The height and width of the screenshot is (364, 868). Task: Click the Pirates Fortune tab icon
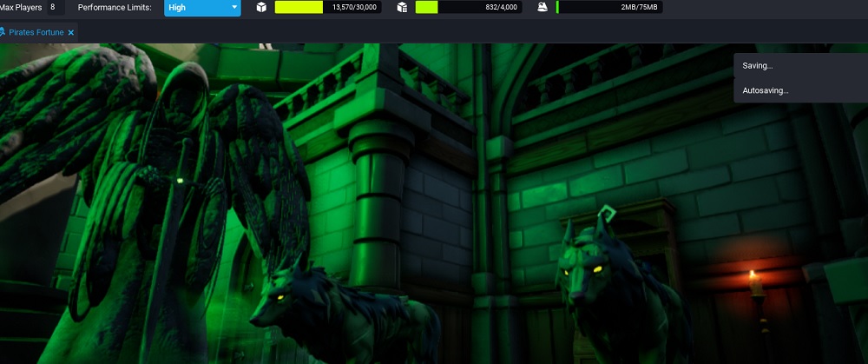point(3,32)
